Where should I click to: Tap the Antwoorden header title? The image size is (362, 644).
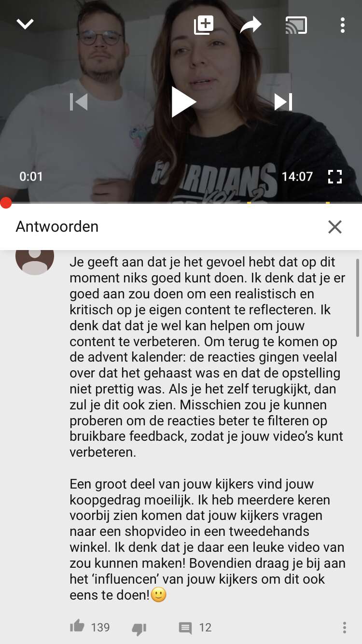pyautogui.click(x=57, y=226)
